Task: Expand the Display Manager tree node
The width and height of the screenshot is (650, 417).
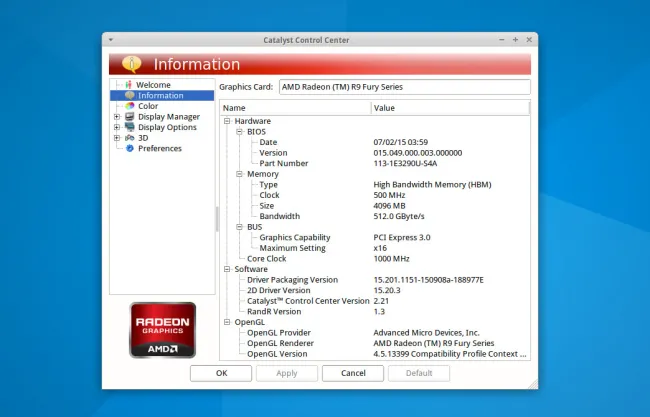Action: click(117, 117)
